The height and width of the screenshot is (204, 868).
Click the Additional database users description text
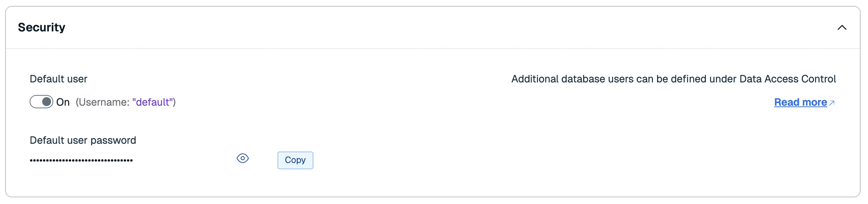(x=673, y=79)
